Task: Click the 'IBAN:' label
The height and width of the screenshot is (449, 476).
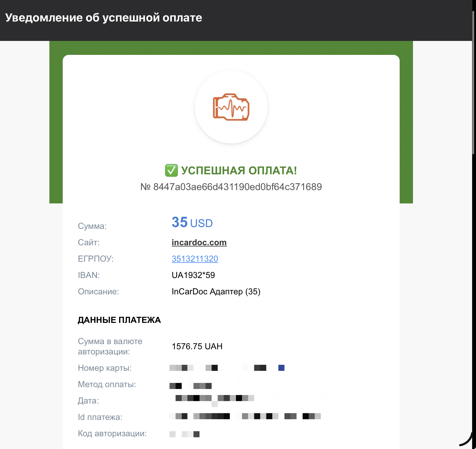Action: tap(89, 275)
